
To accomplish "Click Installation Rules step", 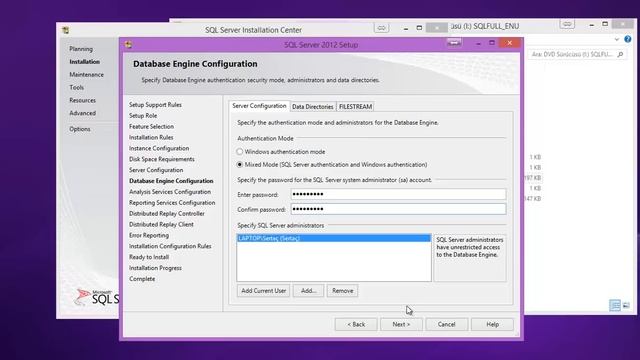I will pos(151,138).
